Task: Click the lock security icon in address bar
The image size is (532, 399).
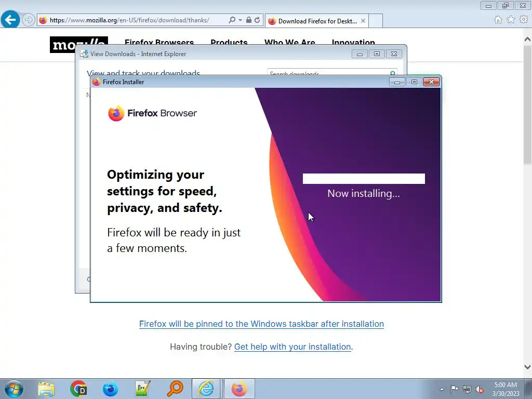Action: pyautogui.click(x=249, y=20)
